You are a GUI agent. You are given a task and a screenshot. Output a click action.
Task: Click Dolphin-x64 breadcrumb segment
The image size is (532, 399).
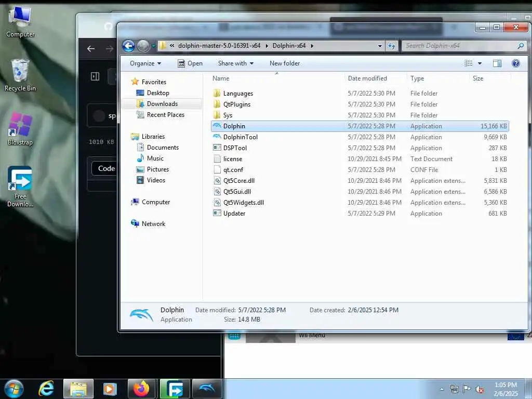coord(289,46)
